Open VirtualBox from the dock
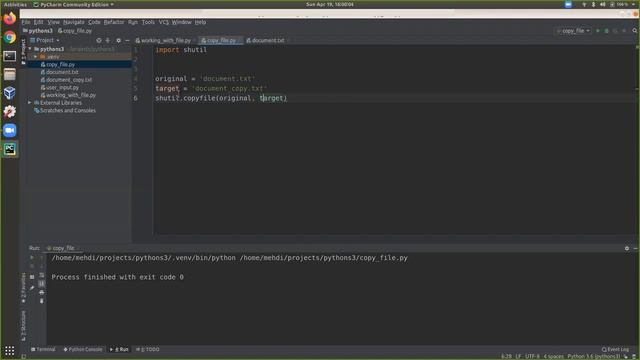 click(x=10, y=93)
